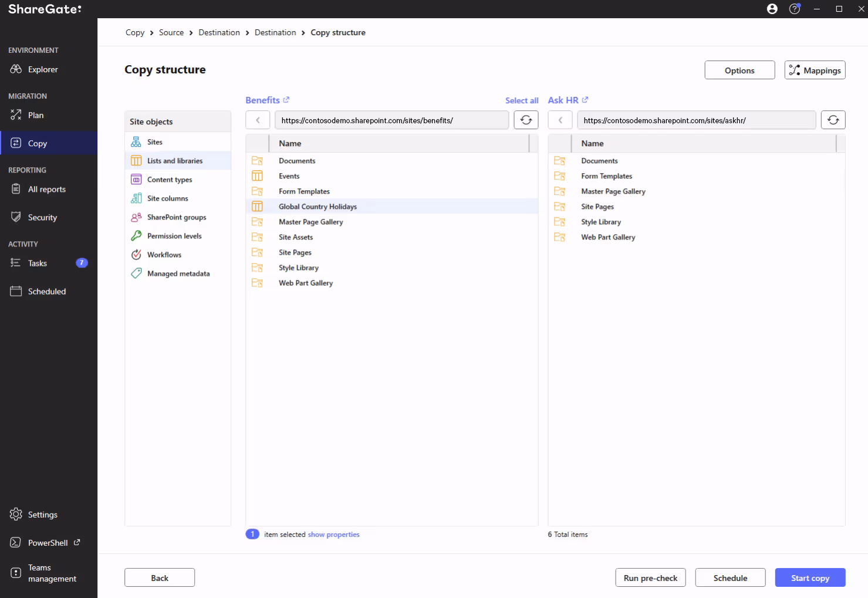Click the Start copy button
Image resolution: width=868 pixels, height=598 pixels.
click(810, 577)
